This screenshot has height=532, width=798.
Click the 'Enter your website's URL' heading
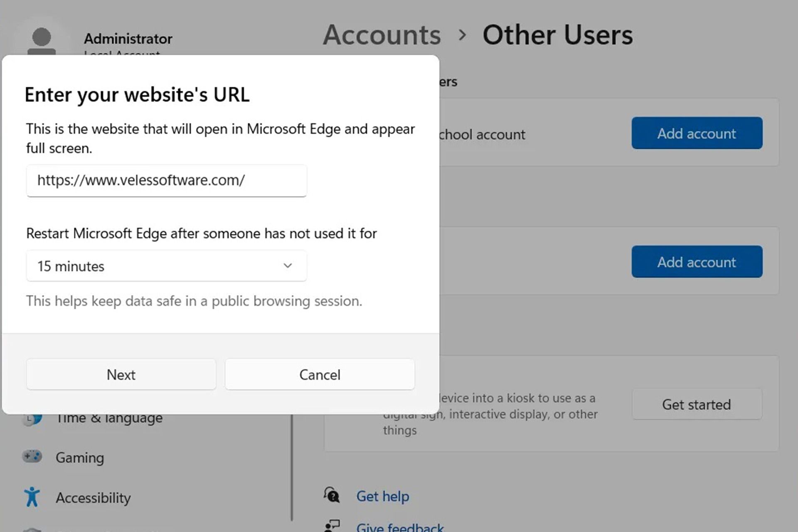tap(137, 95)
